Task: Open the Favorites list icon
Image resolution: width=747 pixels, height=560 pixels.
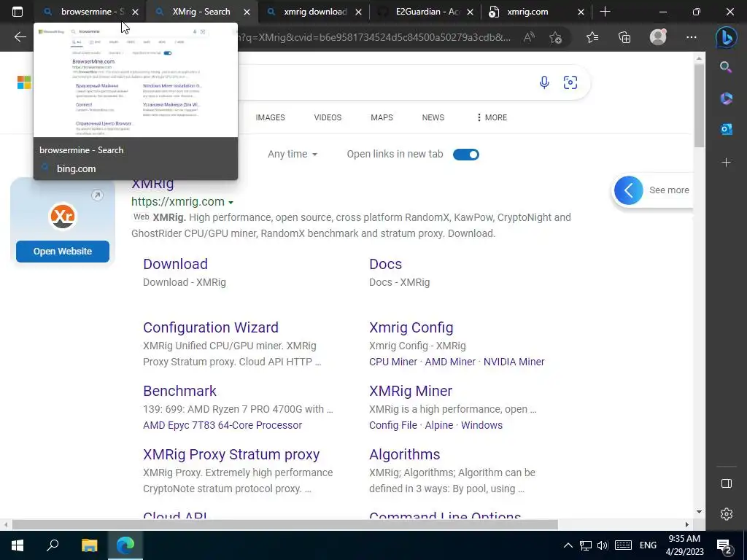Action: pyautogui.click(x=592, y=37)
